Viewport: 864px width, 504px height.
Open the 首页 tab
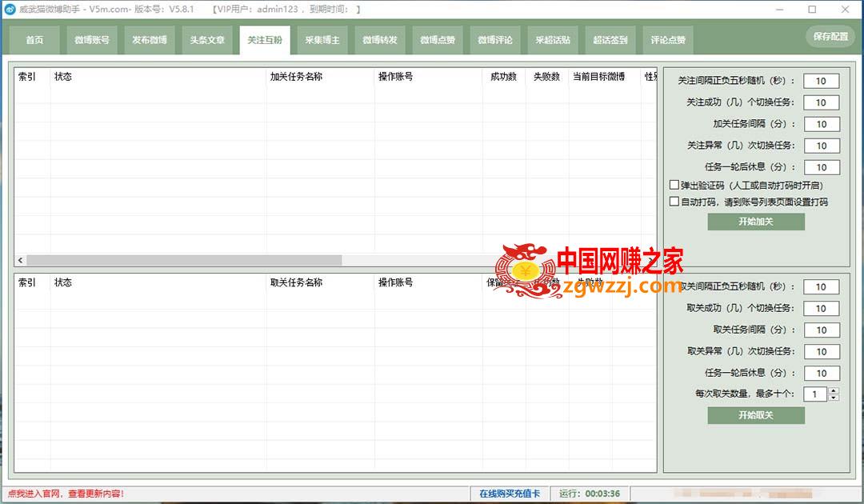pyautogui.click(x=34, y=40)
